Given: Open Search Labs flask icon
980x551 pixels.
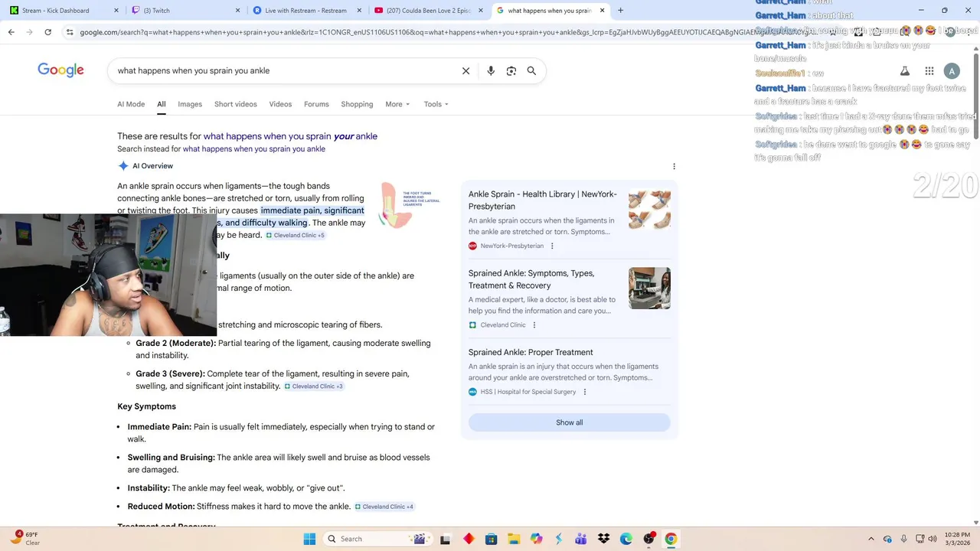Looking at the screenshot, I should [x=904, y=71].
